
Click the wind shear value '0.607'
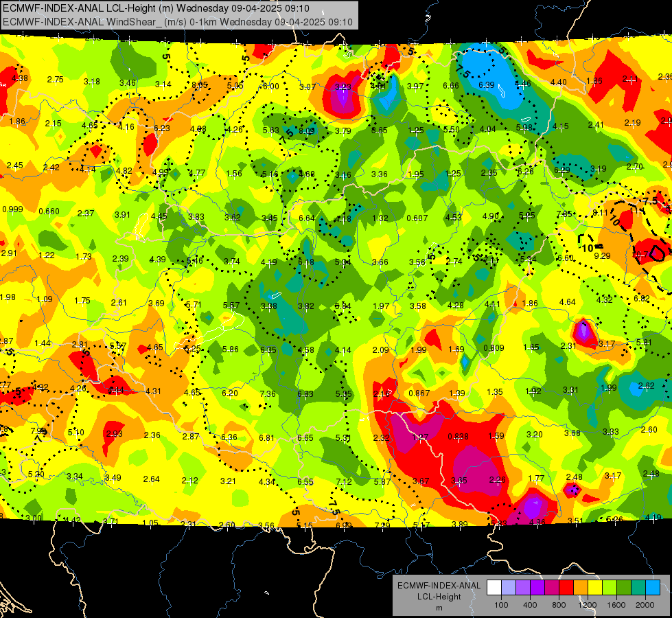417,218
